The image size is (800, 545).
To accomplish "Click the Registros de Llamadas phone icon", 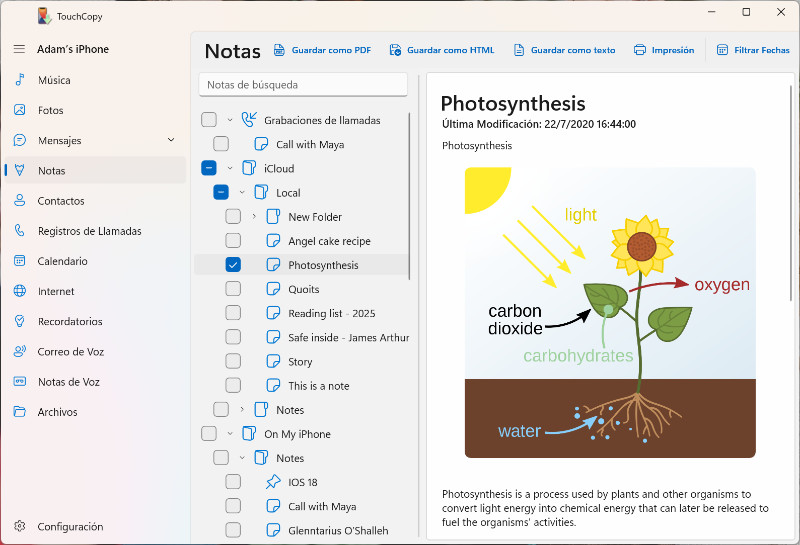I will tap(19, 230).
